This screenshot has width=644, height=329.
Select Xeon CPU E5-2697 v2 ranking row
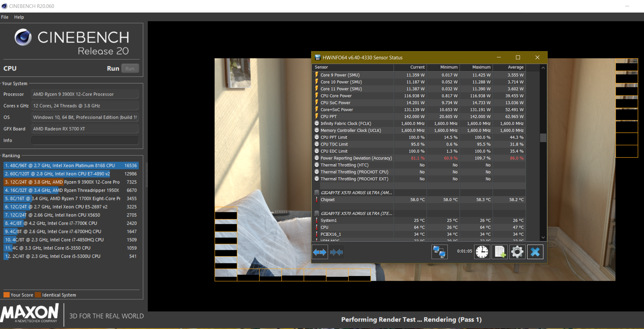pos(71,207)
